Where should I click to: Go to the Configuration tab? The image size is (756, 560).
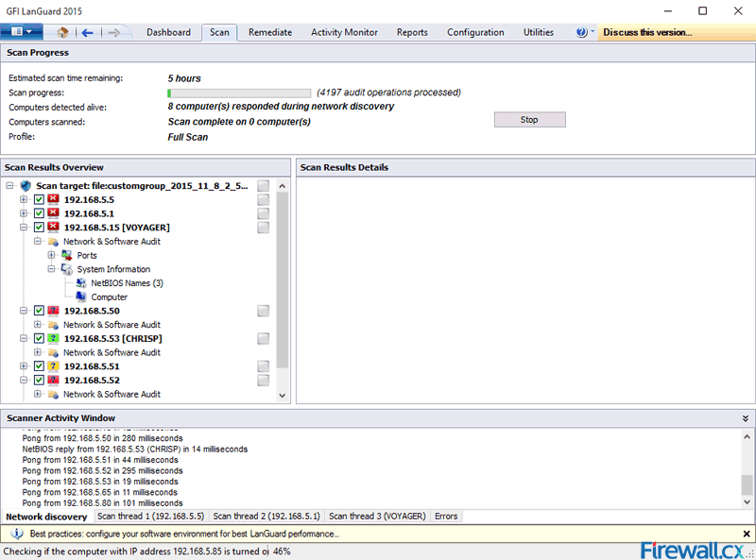click(475, 32)
